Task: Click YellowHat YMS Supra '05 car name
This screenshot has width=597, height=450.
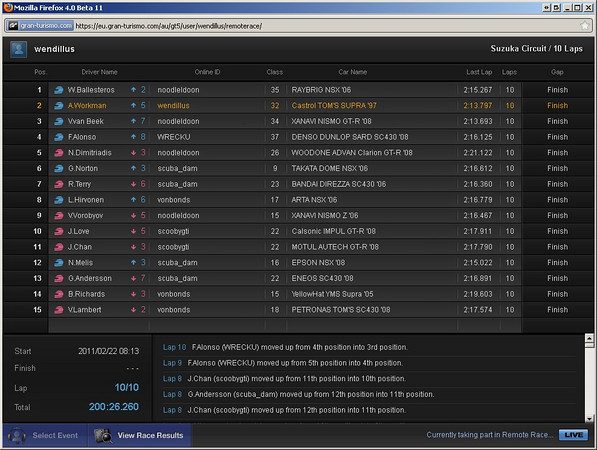Action: (x=332, y=294)
